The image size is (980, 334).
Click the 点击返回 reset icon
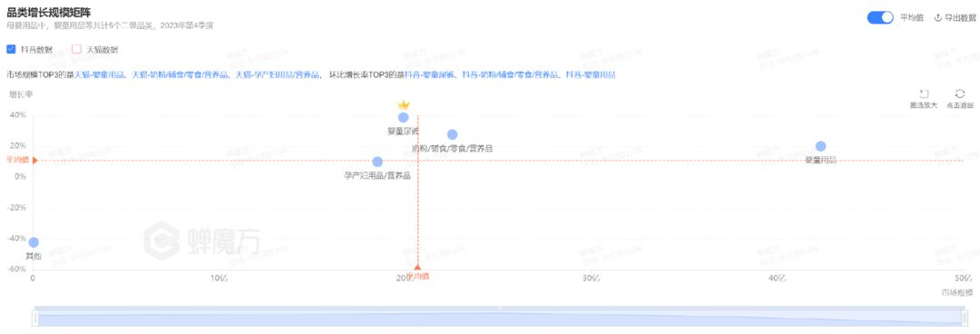(x=960, y=93)
